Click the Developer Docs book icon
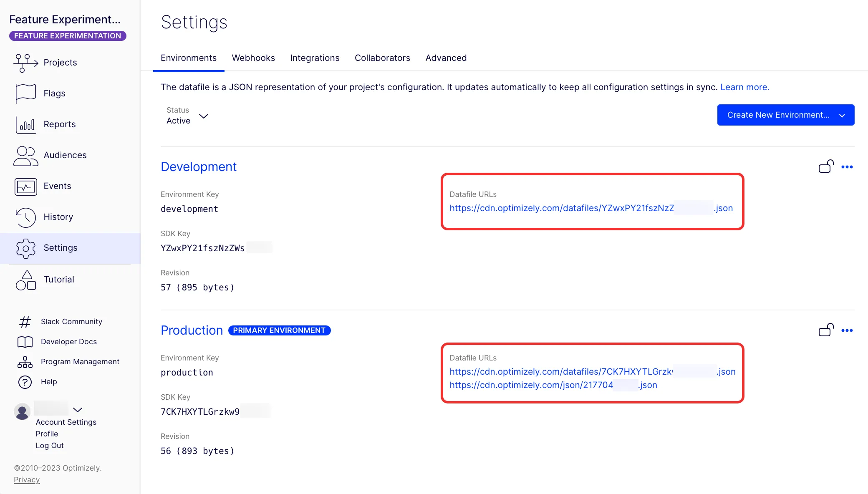 tap(25, 342)
